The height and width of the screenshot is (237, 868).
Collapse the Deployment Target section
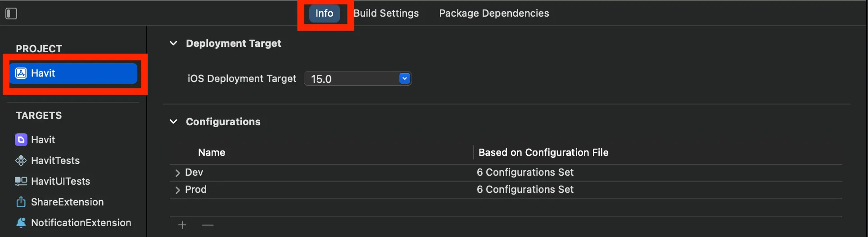tap(173, 43)
